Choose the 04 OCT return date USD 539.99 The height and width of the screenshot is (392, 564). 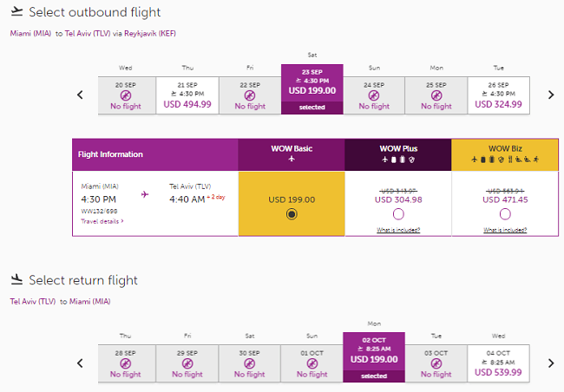tap(499, 363)
